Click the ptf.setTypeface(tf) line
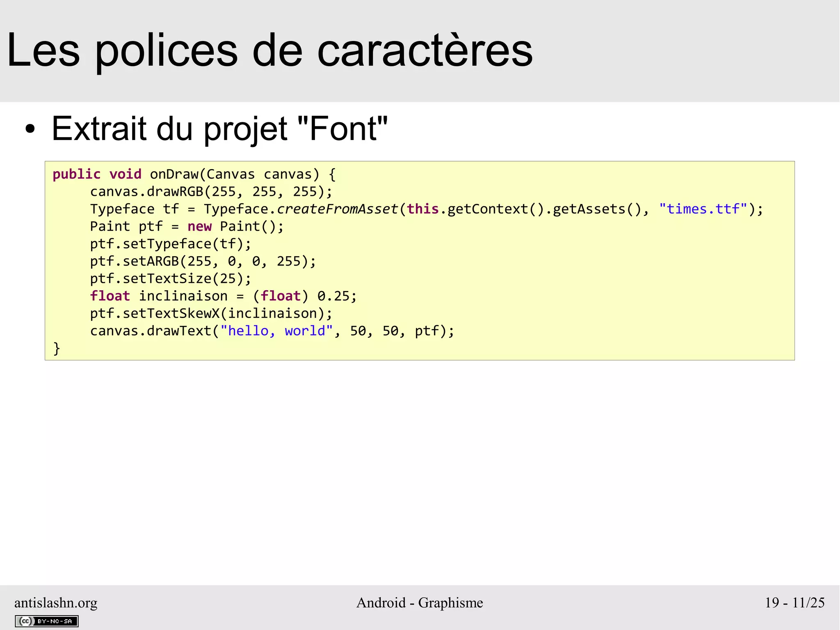Screen dimensions: 840x630 tap(170, 244)
